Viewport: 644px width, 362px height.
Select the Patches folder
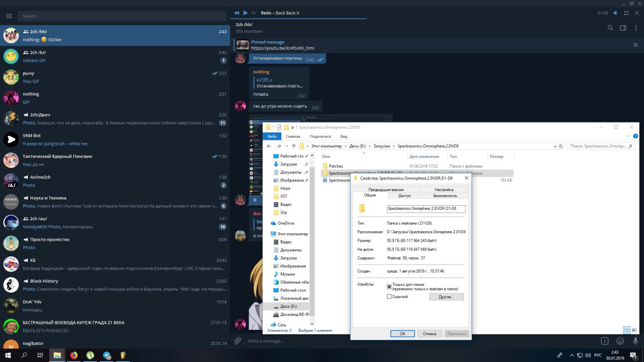tap(336, 166)
